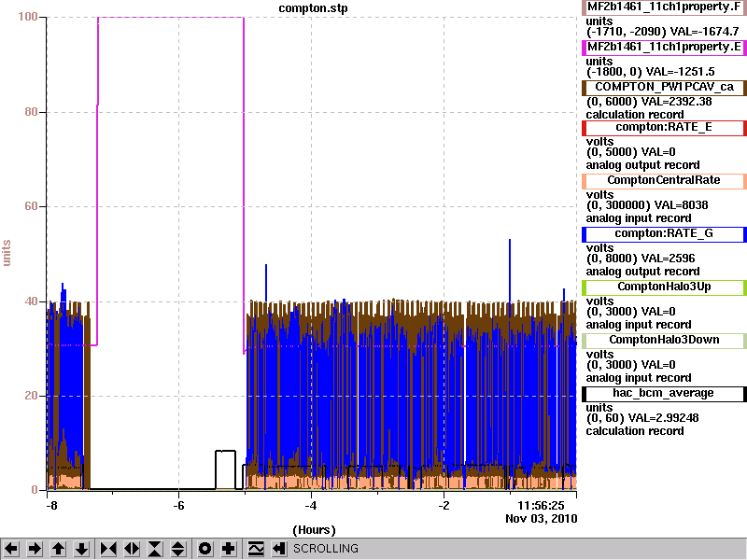This screenshot has height=560, width=747.
Task: Click the wave graph refresh icon
Action: [x=256, y=549]
